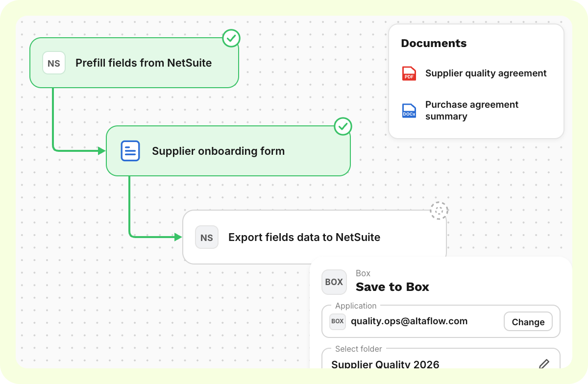The height and width of the screenshot is (384, 588).
Task: Click the form icon on the Supplier onboarding node
Action: coord(130,151)
